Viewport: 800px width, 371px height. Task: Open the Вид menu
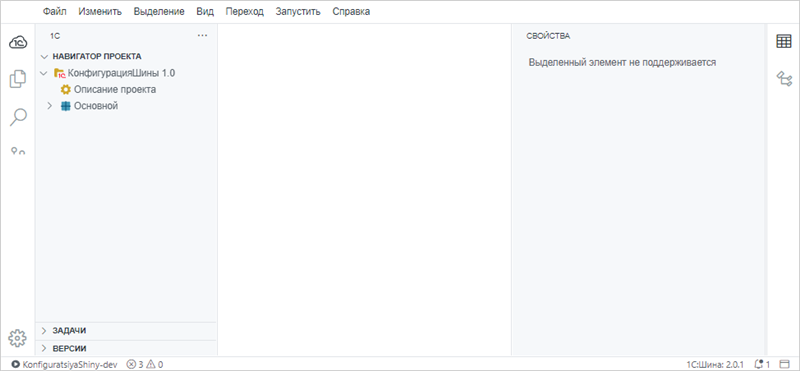(205, 11)
